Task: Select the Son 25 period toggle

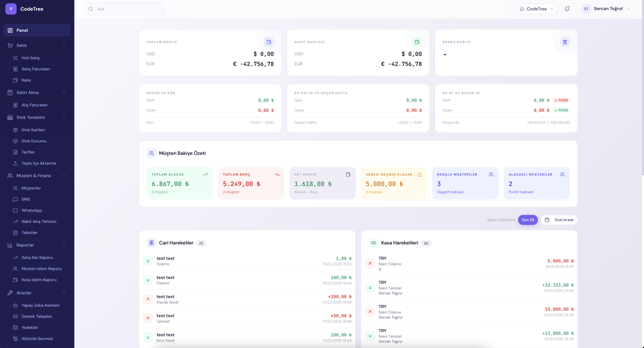Action: pos(528,220)
